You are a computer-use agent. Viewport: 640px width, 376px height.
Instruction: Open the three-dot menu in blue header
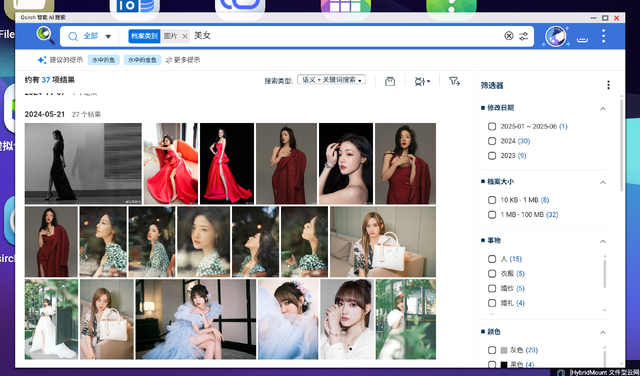pos(603,36)
